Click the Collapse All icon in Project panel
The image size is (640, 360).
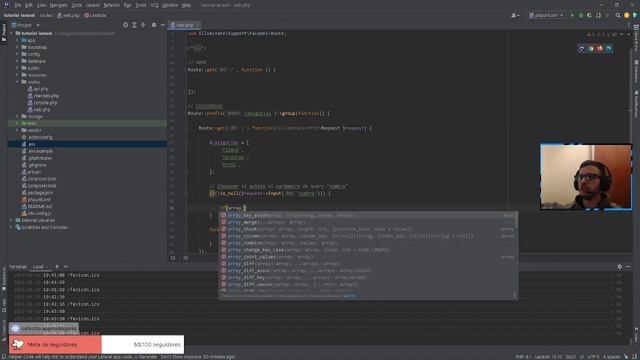click(x=143, y=25)
